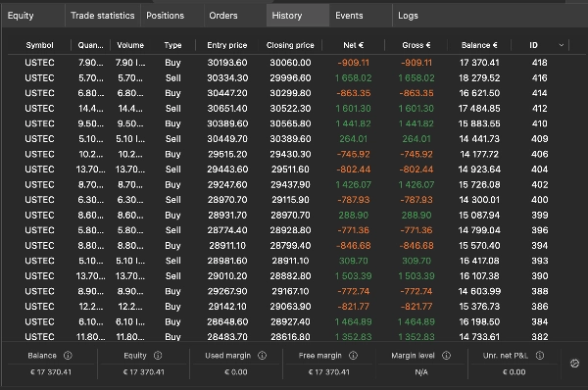
Task: Select used margin value € 0.00
Action: pos(235,372)
